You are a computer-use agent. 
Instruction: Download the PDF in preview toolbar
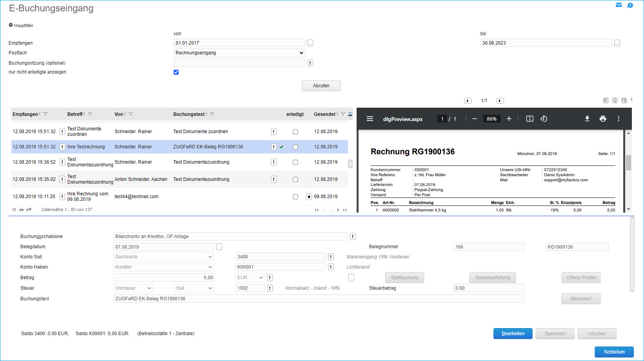tap(587, 119)
